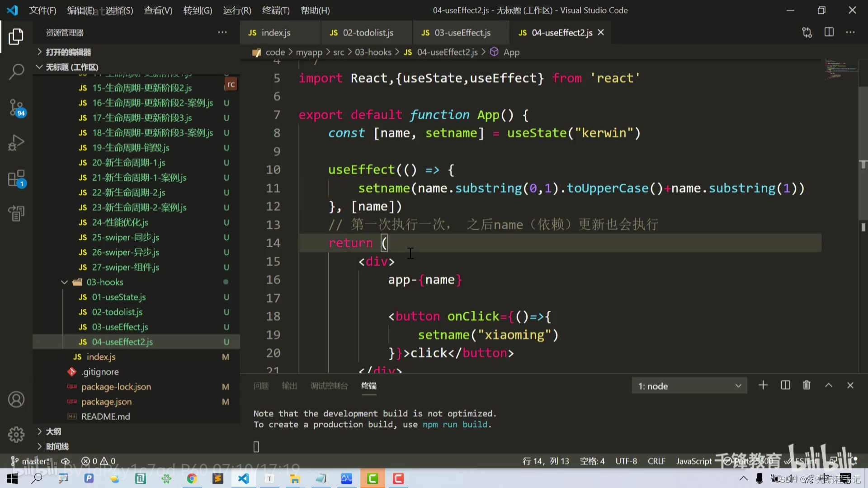Maximize terminal panel with up chevron

click(x=829, y=385)
